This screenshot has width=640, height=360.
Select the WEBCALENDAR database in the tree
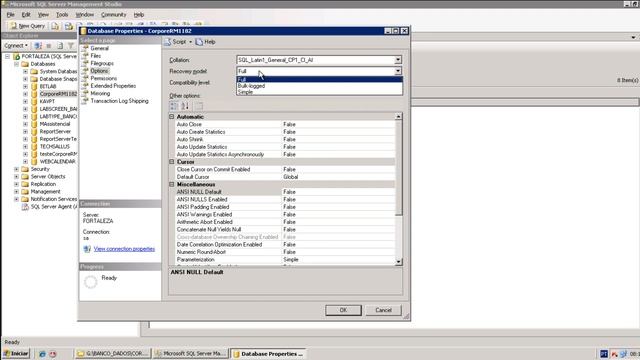coord(58,162)
